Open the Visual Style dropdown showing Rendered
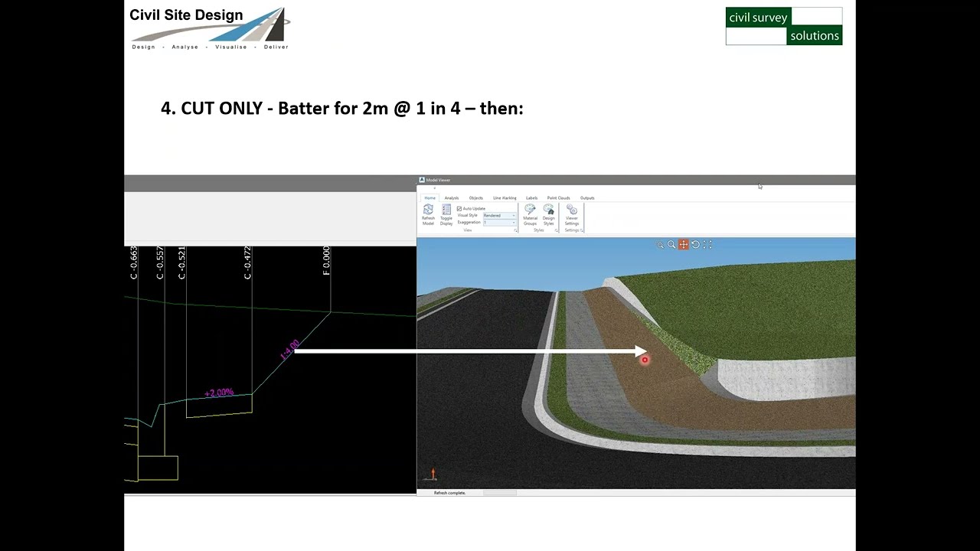The image size is (980, 551). 500,216
